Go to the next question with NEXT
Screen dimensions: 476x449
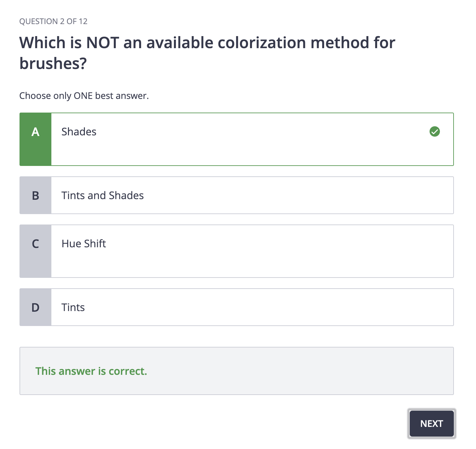[431, 423]
